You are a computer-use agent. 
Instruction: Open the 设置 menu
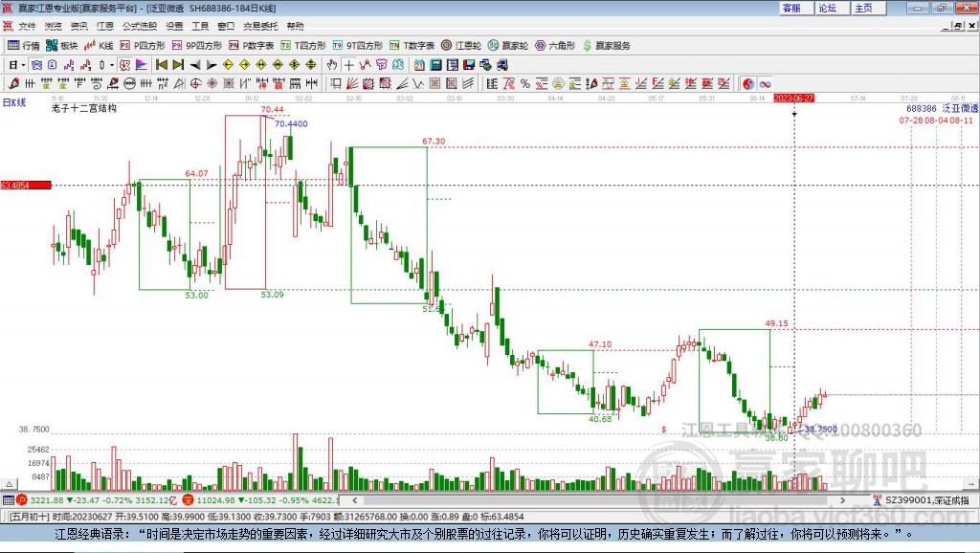[174, 26]
